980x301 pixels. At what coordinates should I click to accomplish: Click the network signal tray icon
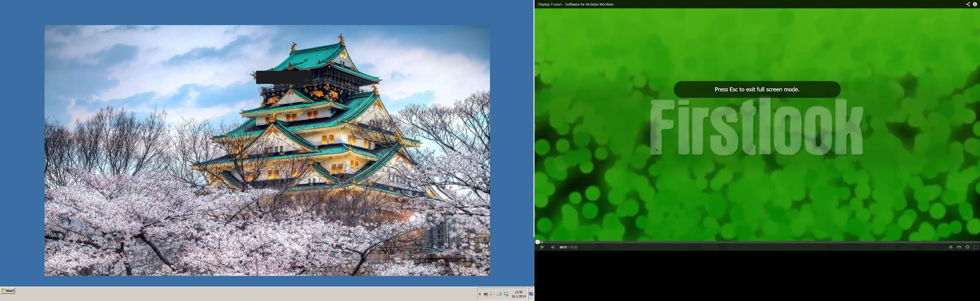tap(499, 294)
